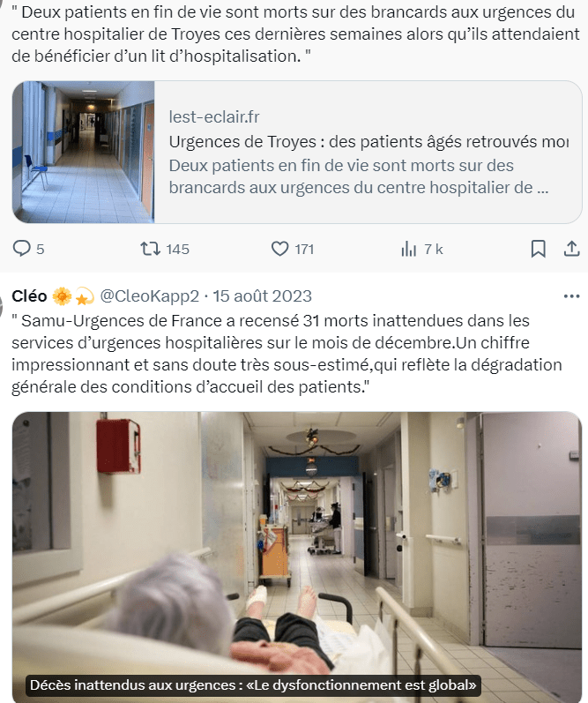Open the lest-eclair.fr link card

[x=297, y=152]
